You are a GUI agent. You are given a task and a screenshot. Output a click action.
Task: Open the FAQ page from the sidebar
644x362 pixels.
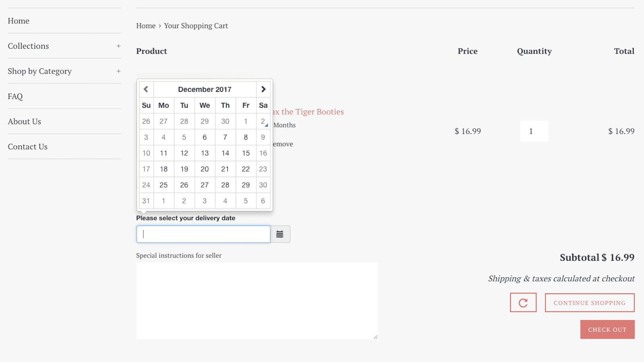pyautogui.click(x=15, y=96)
